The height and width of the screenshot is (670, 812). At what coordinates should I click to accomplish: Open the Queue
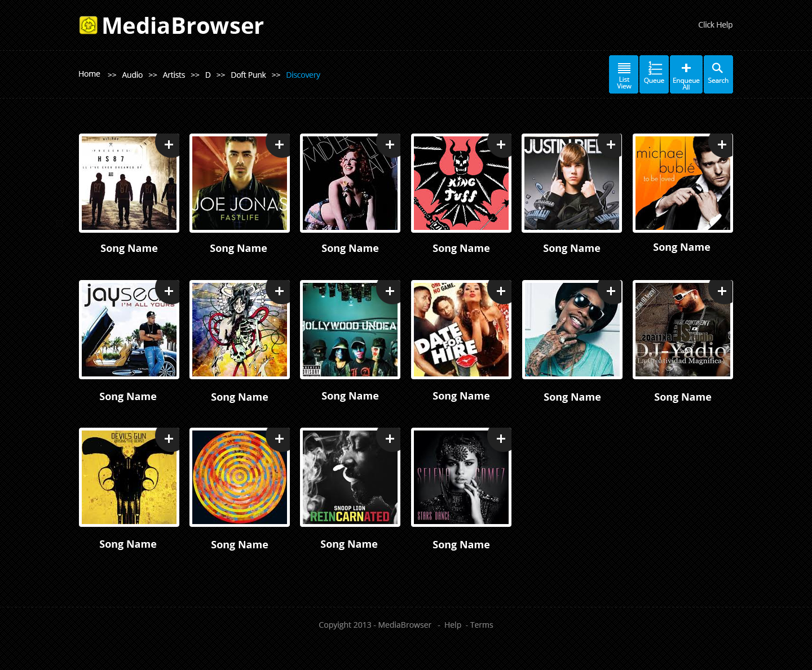point(654,74)
